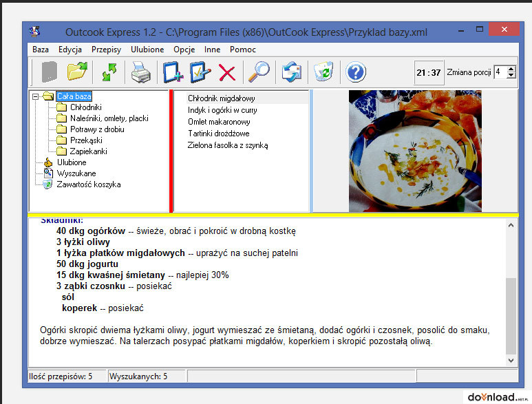Minimize the Outcook Express window
The image size is (532, 404).
point(460,30)
